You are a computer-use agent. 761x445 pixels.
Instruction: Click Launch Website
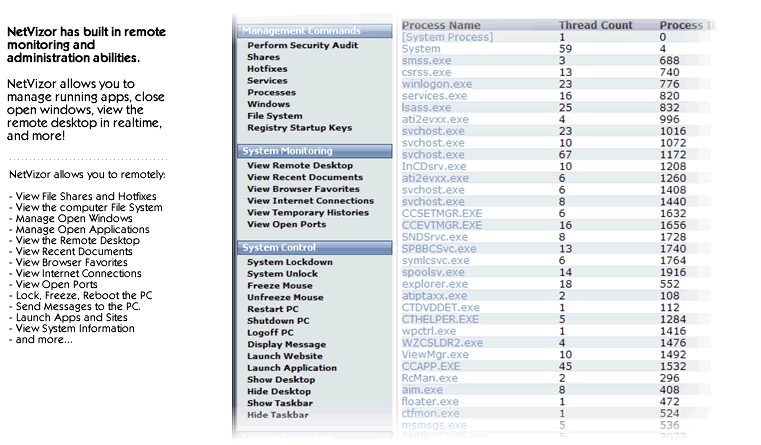point(284,356)
